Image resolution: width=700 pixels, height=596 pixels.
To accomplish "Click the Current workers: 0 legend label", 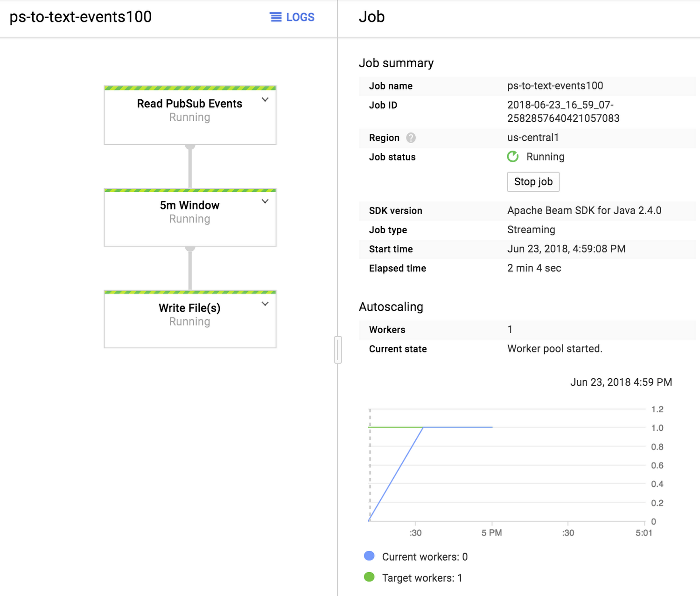I will tap(425, 557).
